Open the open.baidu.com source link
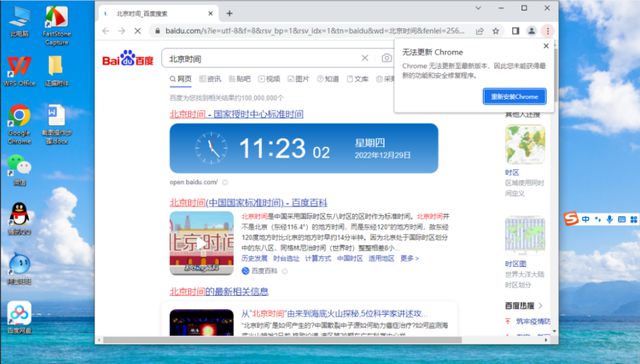640x364 pixels. [x=193, y=182]
